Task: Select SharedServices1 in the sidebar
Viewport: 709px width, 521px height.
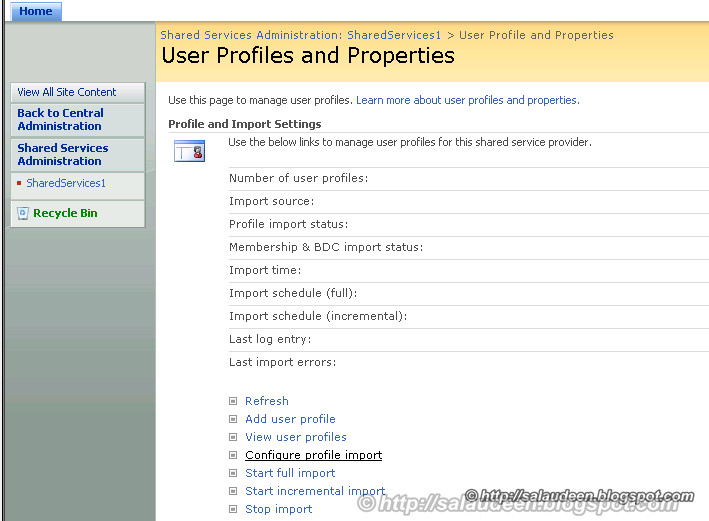Action: 66,183
